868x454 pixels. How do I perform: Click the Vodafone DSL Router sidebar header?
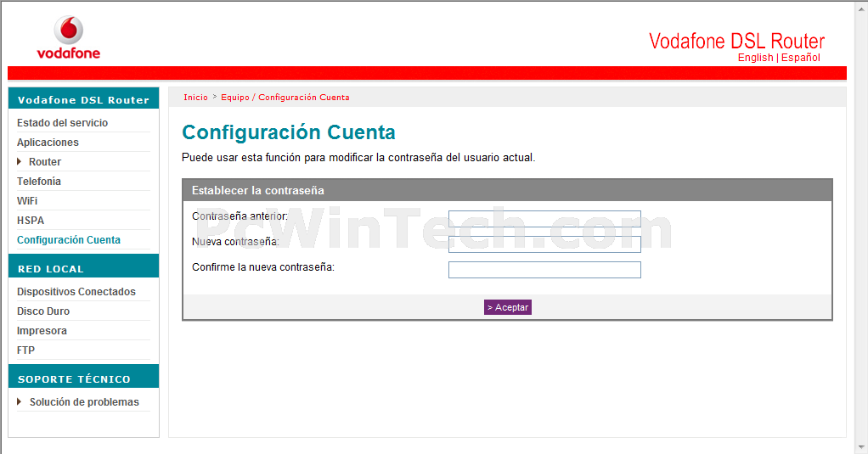(x=83, y=98)
